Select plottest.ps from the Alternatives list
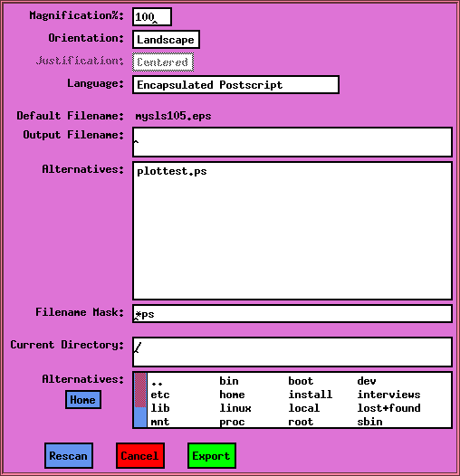460x476 pixels. pyautogui.click(x=172, y=172)
